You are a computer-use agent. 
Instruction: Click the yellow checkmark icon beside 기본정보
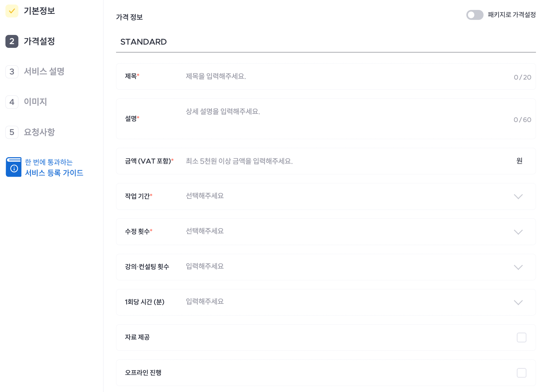coord(12,11)
